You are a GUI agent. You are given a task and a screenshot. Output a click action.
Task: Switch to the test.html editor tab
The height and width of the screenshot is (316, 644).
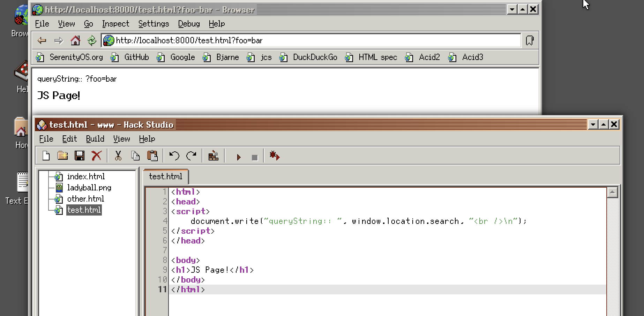(x=166, y=176)
